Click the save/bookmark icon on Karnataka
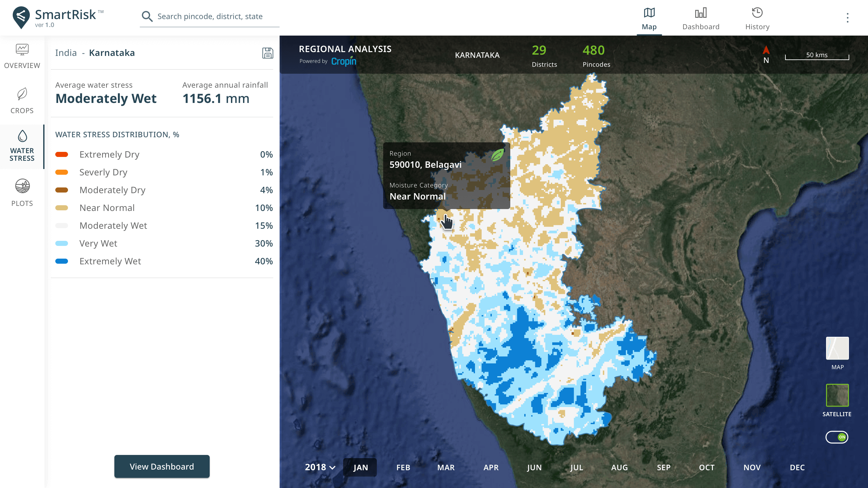This screenshot has width=868, height=488. 268,52
